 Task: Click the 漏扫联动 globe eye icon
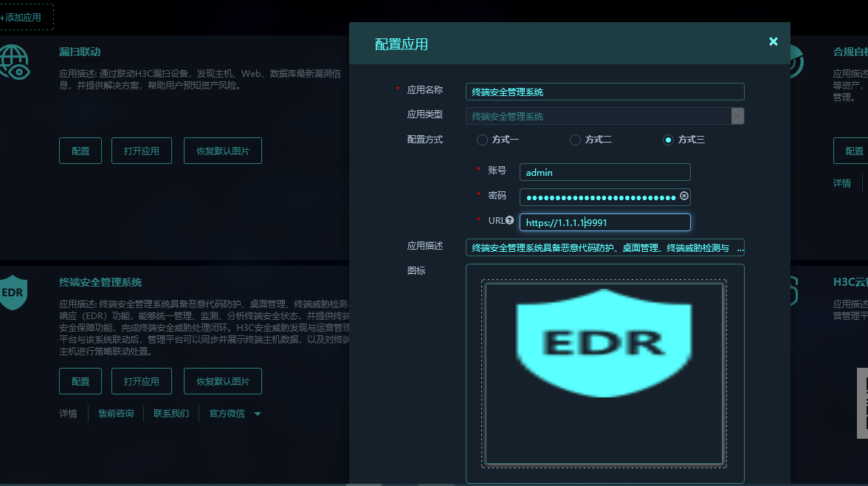[x=15, y=62]
